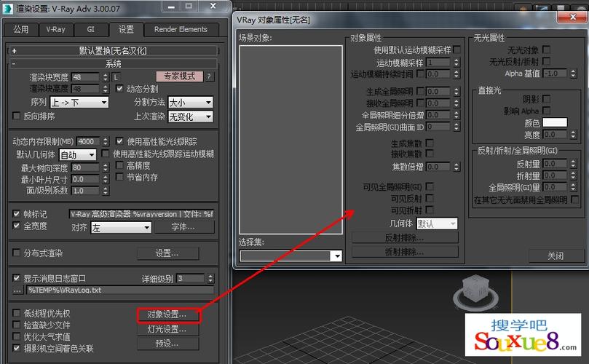Click the white 颜色 swatch under 直接光
Screen dimensions: 589x364
[554, 122]
